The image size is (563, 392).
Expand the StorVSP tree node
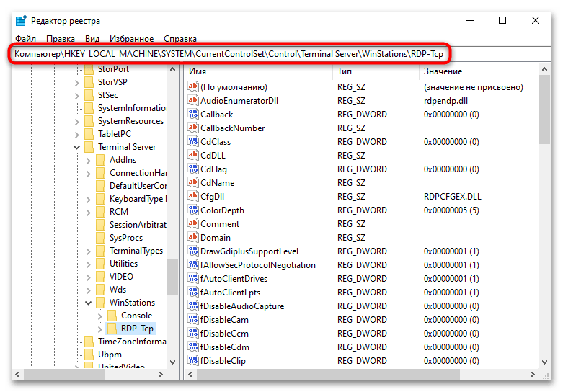(x=77, y=83)
